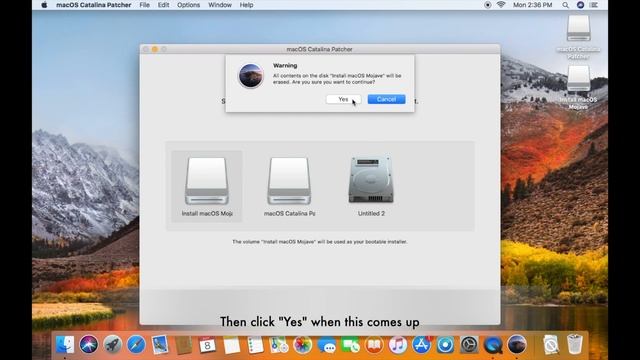Screen dimensions: 640x360
Task: Open iTunes from the Dock
Action: click(x=398, y=345)
